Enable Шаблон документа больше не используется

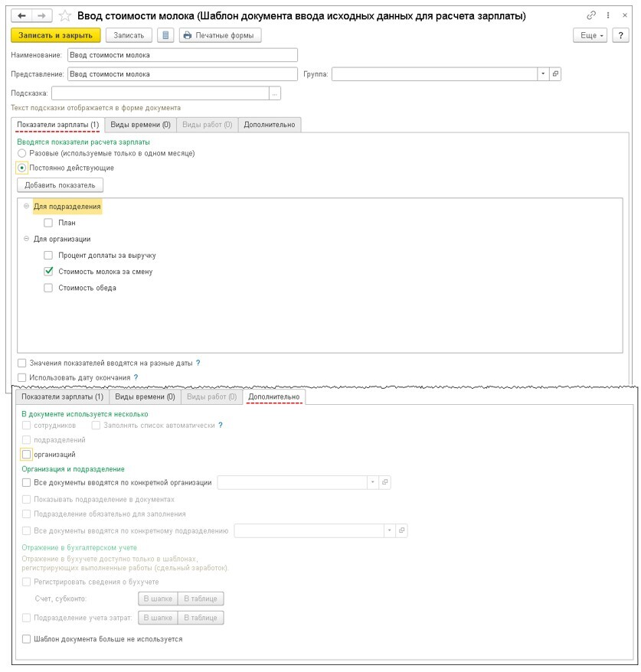click(x=27, y=638)
